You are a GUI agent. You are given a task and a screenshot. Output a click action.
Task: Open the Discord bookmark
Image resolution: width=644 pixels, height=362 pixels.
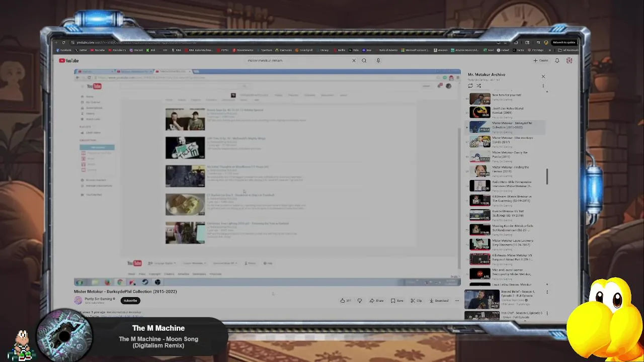136,50
